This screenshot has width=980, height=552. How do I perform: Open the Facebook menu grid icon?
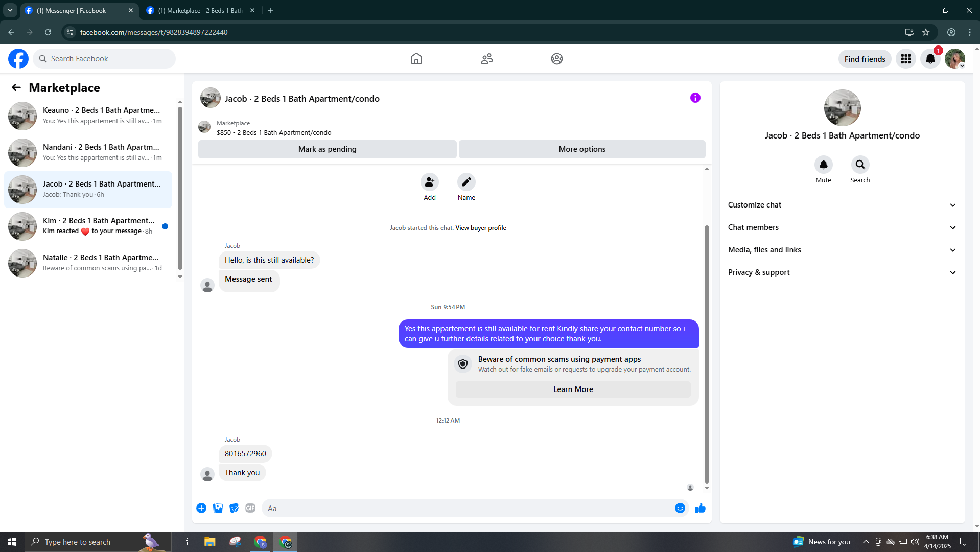point(906,59)
